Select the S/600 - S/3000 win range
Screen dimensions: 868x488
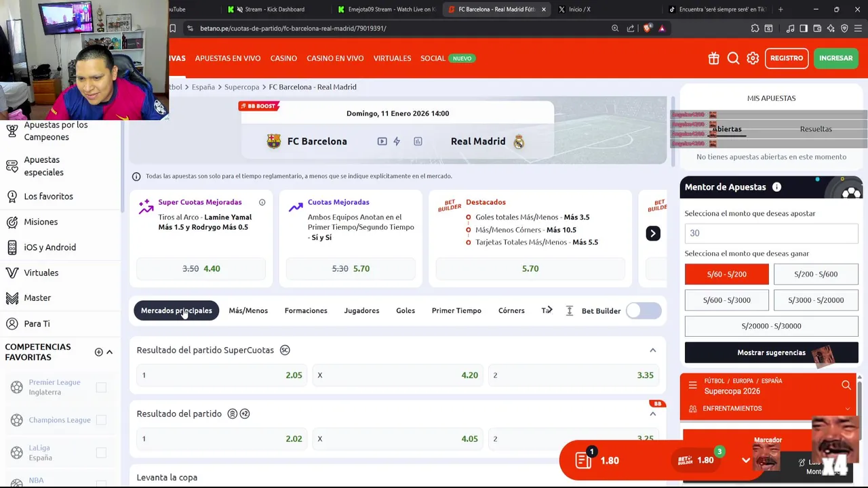726,300
